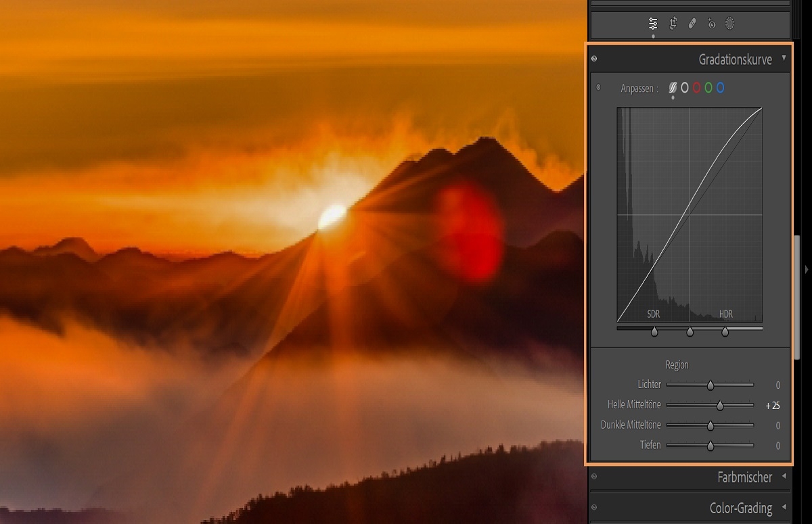Toggle Gradationskurve panel visibility eye

click(x=594, y=59)
